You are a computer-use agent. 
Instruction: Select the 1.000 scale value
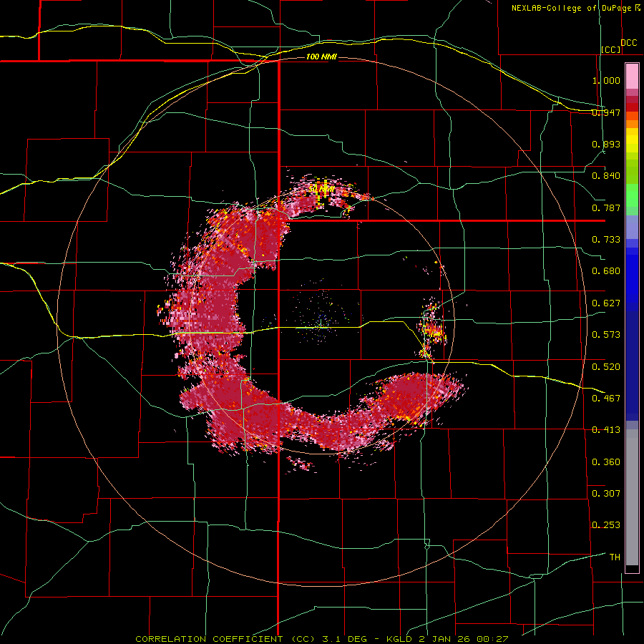(606, 80)
